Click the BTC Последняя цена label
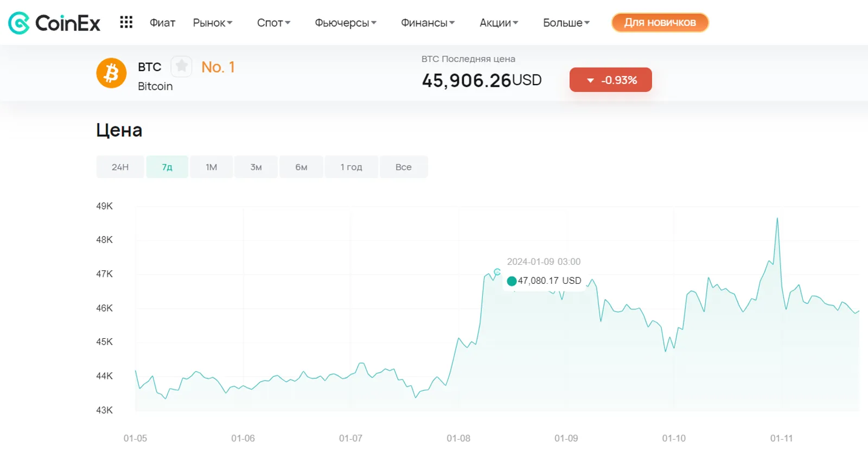This screenshot has height=470, width=868. point(468,59)
